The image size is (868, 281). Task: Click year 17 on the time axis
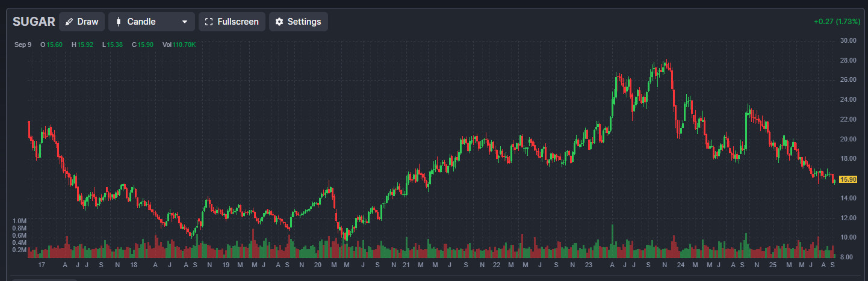tap(42, 265)
